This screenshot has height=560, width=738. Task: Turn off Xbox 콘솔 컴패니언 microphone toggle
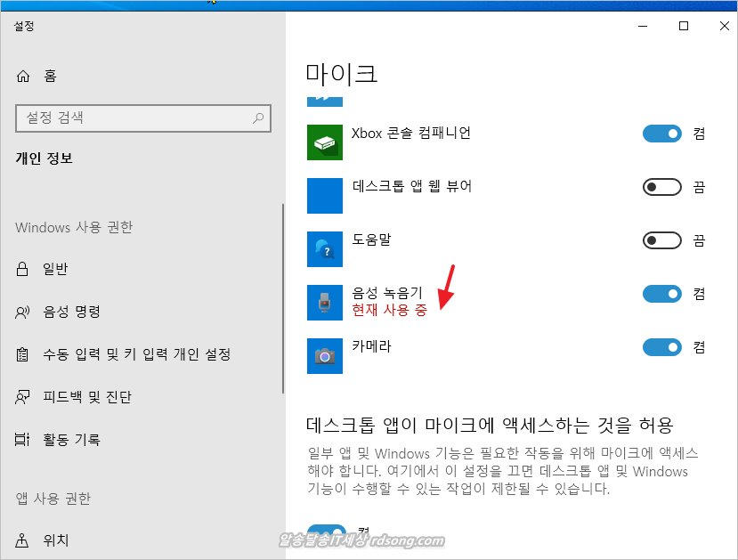click(661, 134)
